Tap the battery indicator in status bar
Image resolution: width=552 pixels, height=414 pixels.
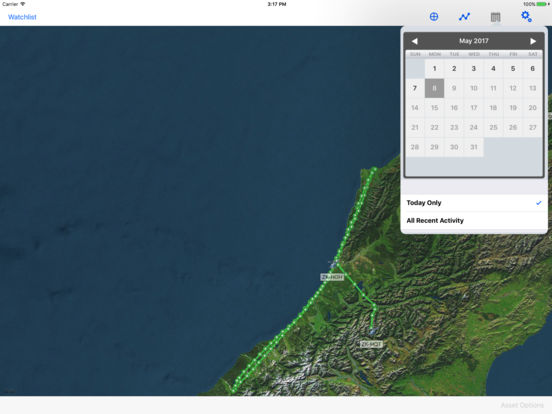(542, 4)
